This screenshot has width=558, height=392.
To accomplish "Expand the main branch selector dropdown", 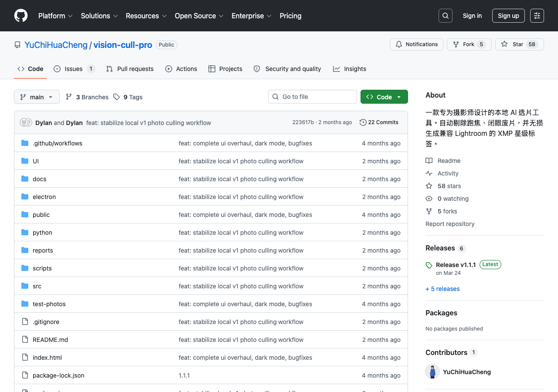I will (37, 97).
